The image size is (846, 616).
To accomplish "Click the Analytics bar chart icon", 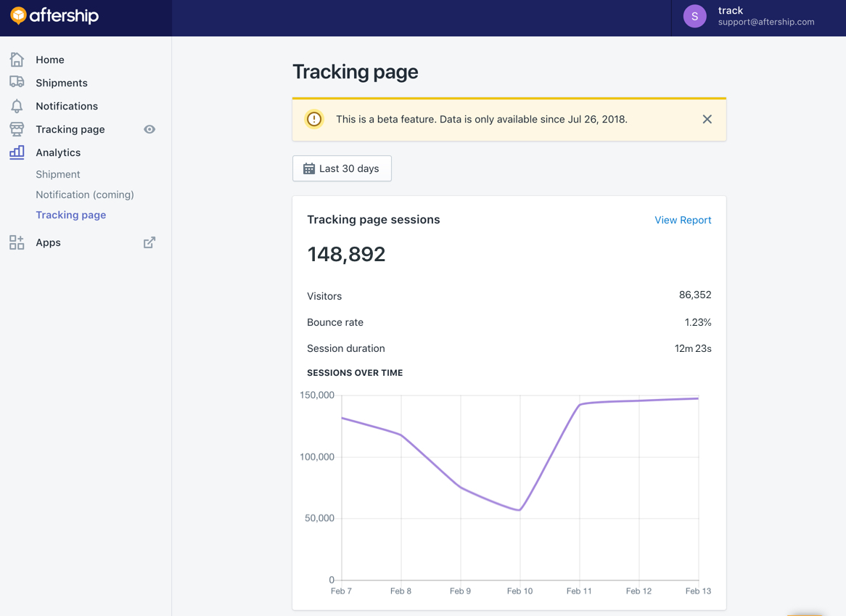I will [17, 152].
